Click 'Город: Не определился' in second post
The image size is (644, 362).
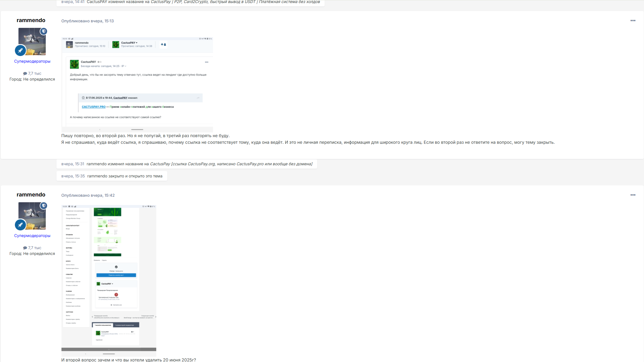(32, 254)
